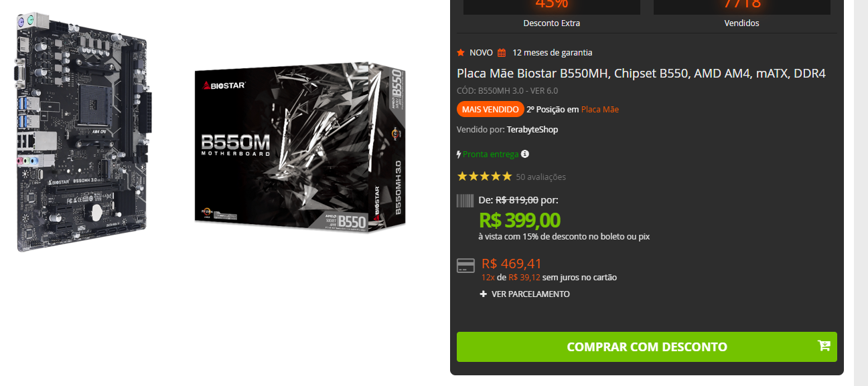Click the calendar warranty icon

pyautogui.click(x=502, y=53)
